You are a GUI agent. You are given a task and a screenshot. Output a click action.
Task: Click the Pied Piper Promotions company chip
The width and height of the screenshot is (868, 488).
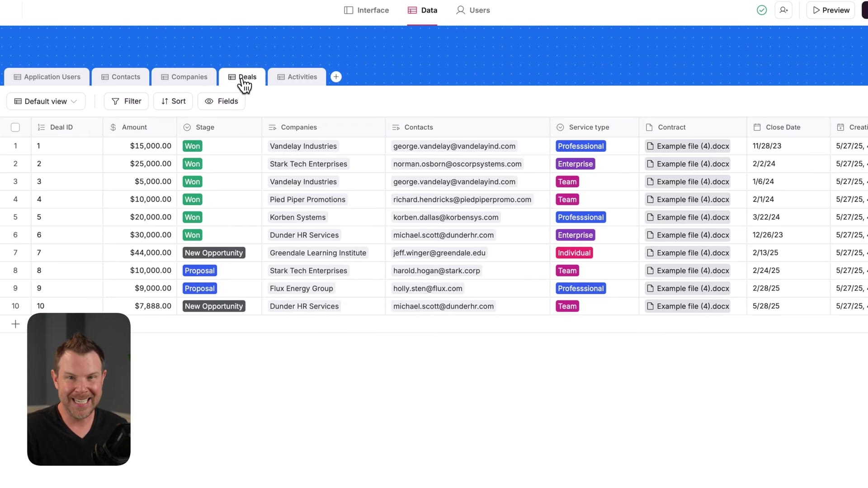click(307, 199)
